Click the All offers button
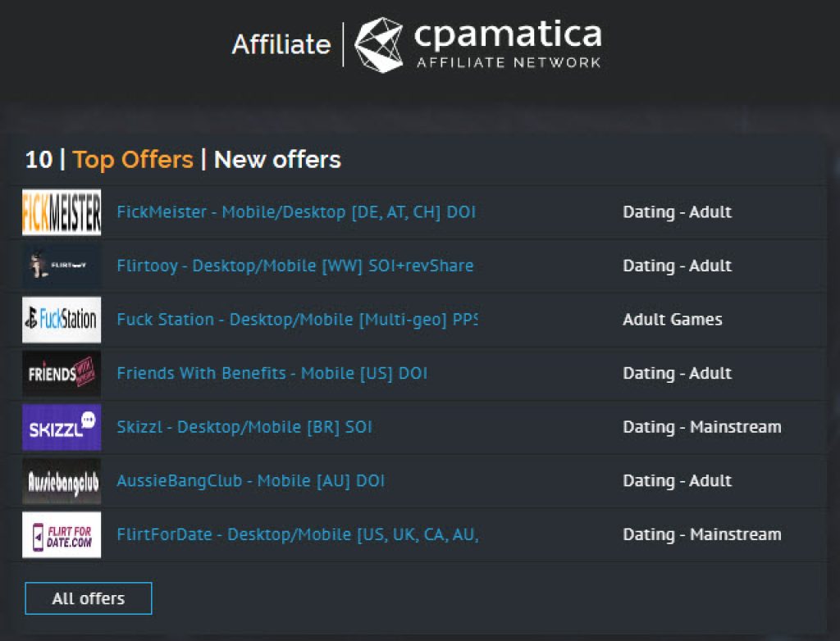Viewport: 840px width, 641px height. point(89,598)
